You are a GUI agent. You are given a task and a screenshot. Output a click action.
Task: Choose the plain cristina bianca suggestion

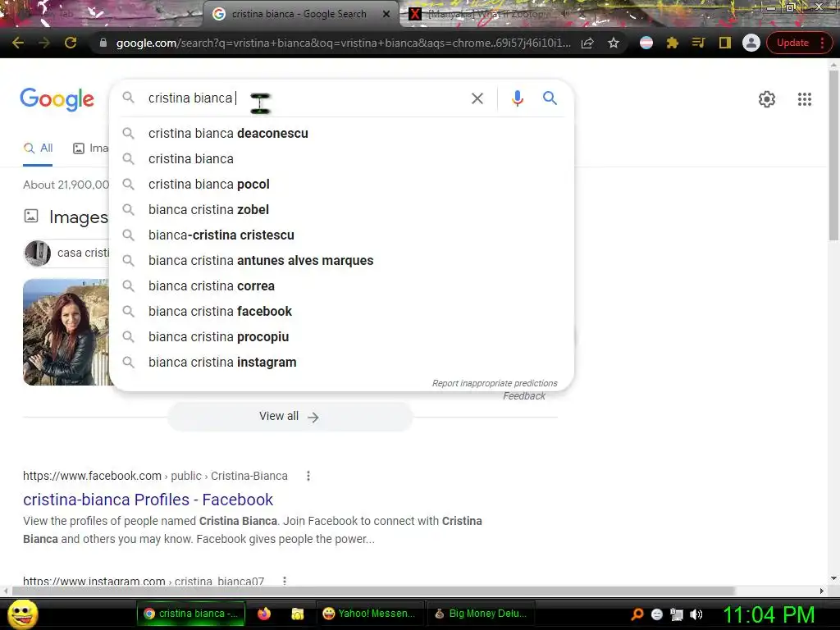341,158
